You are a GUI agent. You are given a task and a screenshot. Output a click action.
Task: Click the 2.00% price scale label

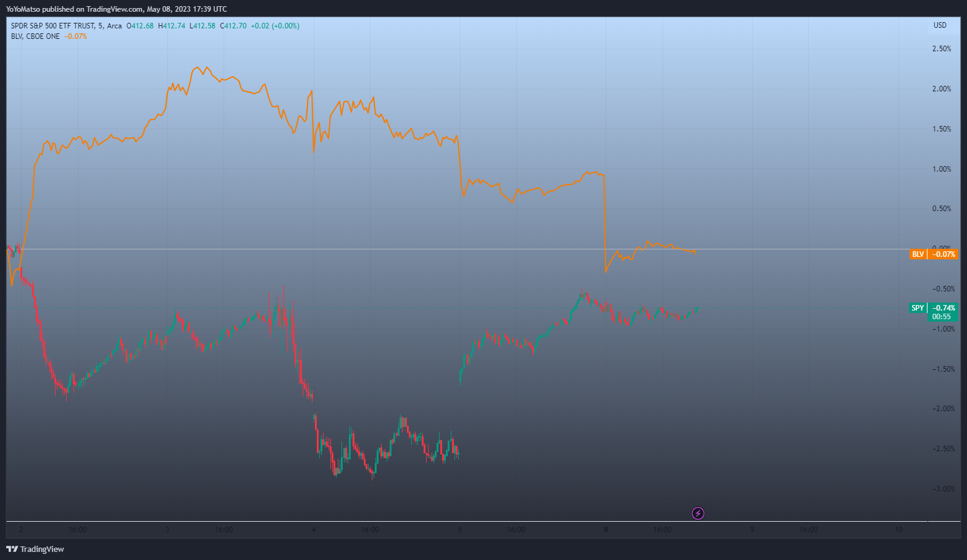[942, 89]
